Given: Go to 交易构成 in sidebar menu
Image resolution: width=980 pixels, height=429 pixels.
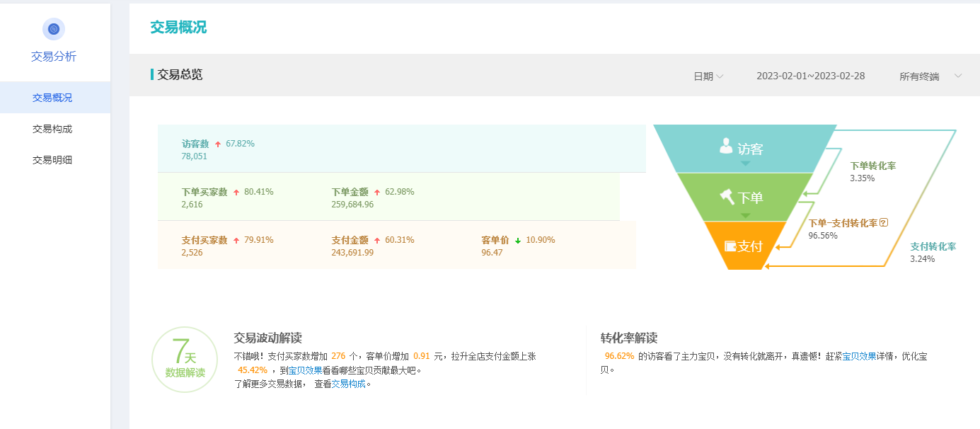Looking at the screenshot, I should [52, 129].
